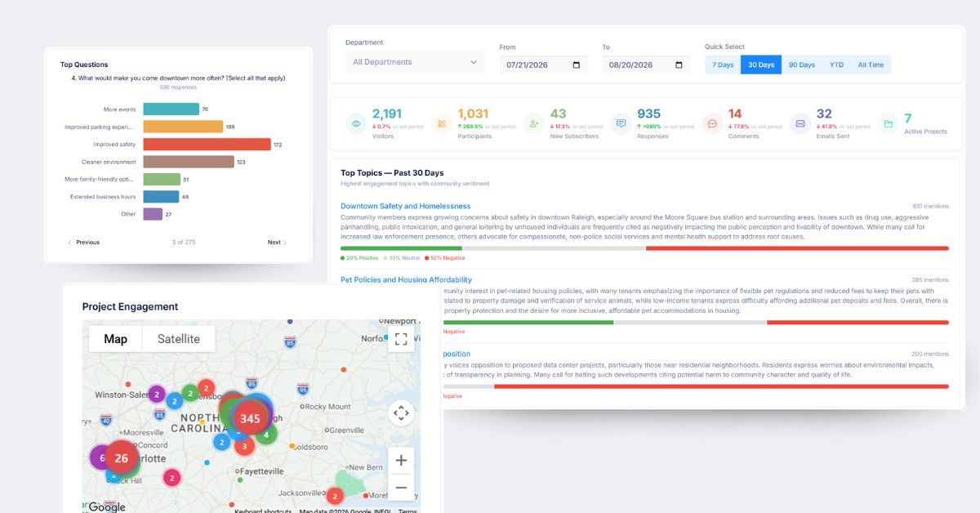Click the blue Extended business hours bar
This screenshot has height=513, width=980.
pyautogui.click(x=161, y=197)
